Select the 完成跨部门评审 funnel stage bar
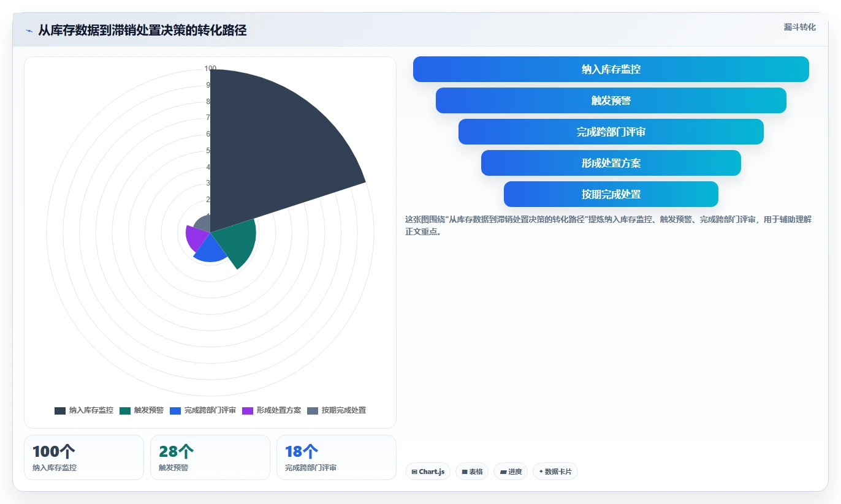This screenshot has height=504, width=841. [611, 132]
